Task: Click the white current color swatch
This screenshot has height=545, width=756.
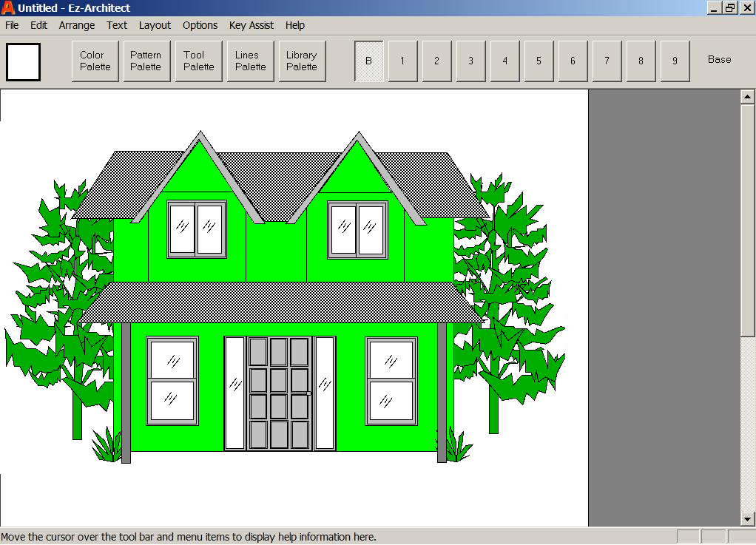Action: click(x=23, y=62)
